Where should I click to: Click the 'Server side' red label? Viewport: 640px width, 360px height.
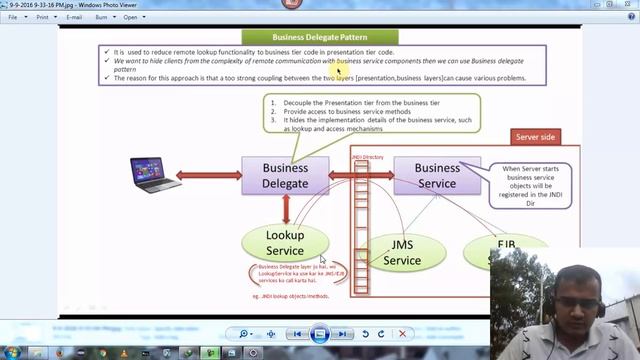pyautogui.click(x=536, y=137)
